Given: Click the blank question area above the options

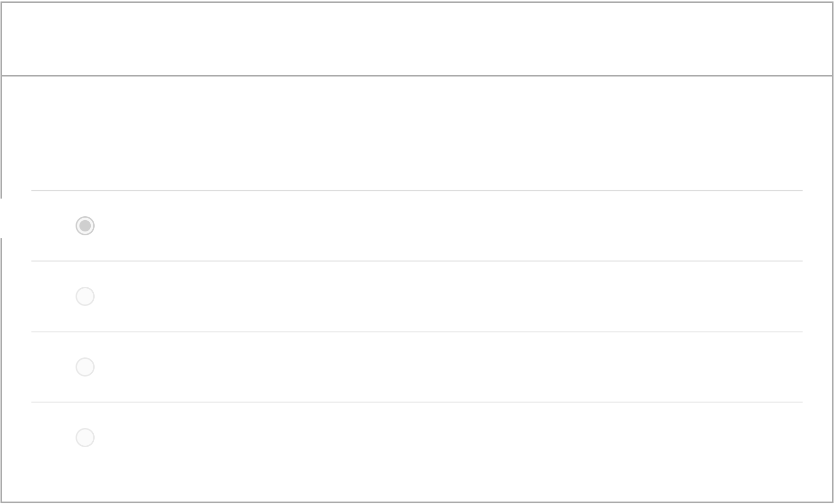Looking at the screenshot, I should pos(417,132).
